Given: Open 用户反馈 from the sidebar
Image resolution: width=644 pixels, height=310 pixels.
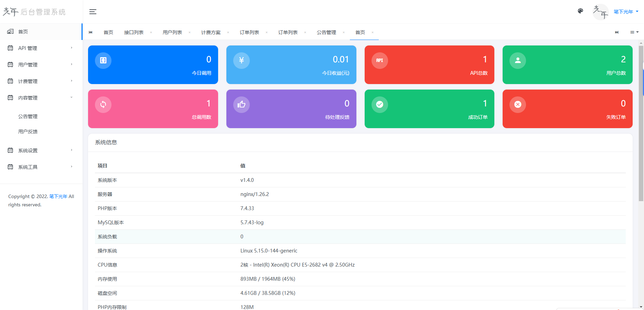Looking at the screenshot, I should [x=28, y=131].
